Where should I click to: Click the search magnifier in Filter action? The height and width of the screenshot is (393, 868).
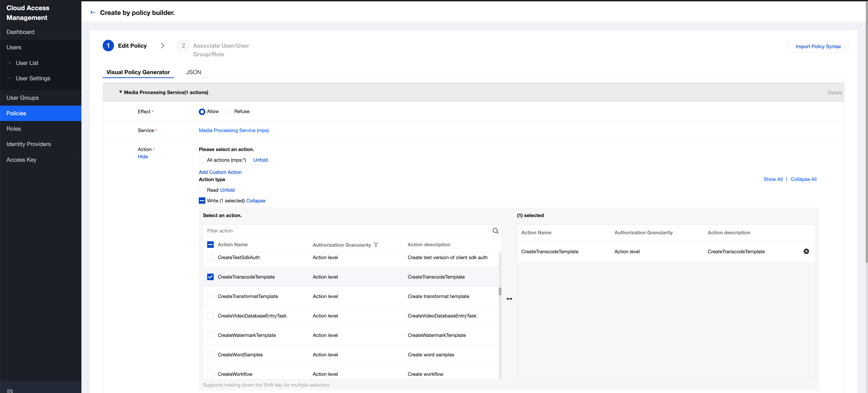pyautogui.click(x=495, y=231)
